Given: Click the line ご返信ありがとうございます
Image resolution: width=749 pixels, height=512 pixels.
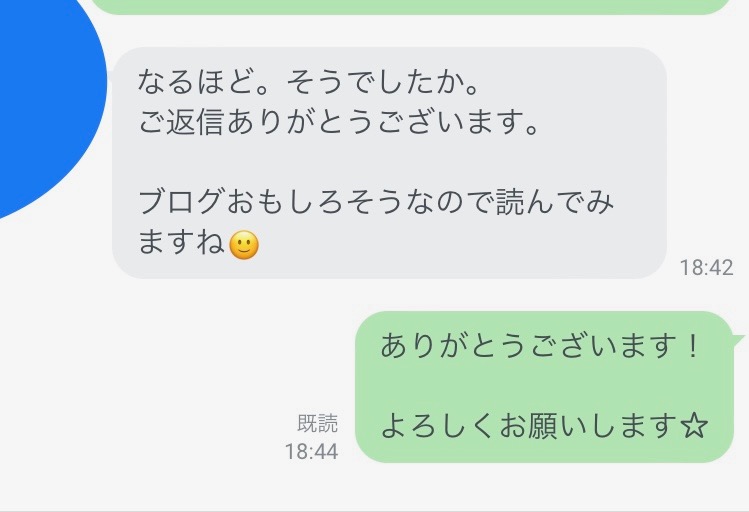Looking at the screenshot, I should point(339,124).
